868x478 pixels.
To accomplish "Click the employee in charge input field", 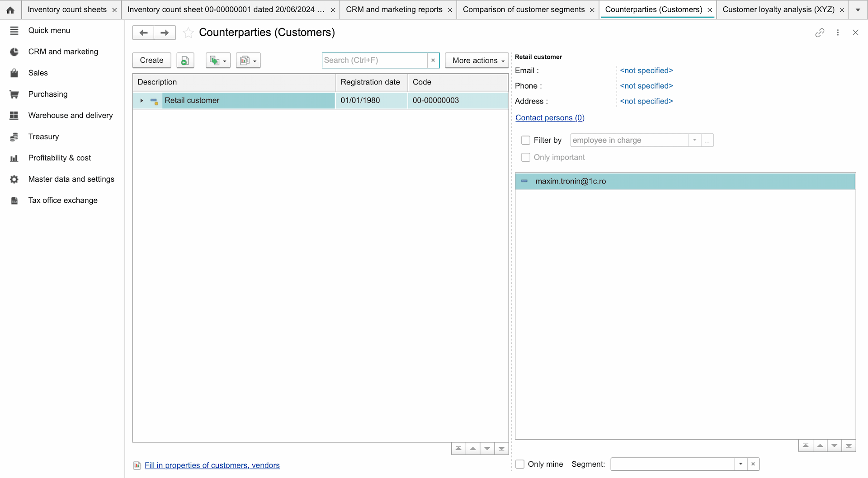I will pyautogui.click(x=629, y=140).
